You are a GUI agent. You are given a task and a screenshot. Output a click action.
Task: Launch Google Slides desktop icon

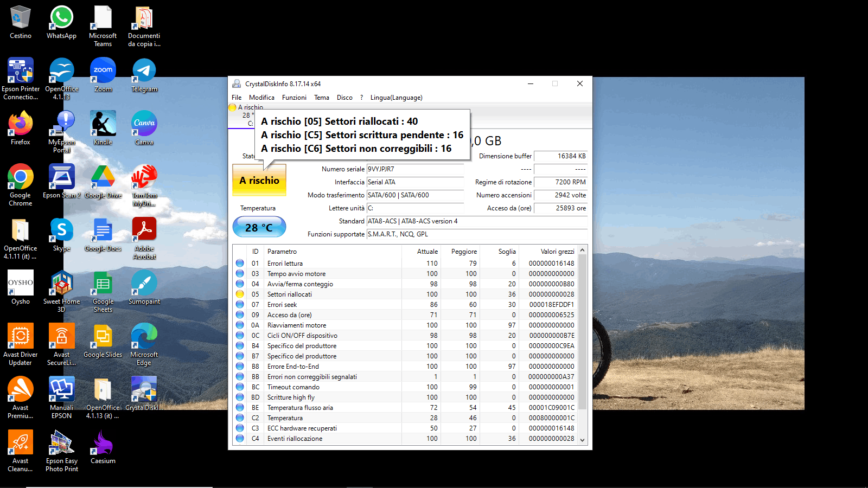pyautogui.click(x=103, y=341)
